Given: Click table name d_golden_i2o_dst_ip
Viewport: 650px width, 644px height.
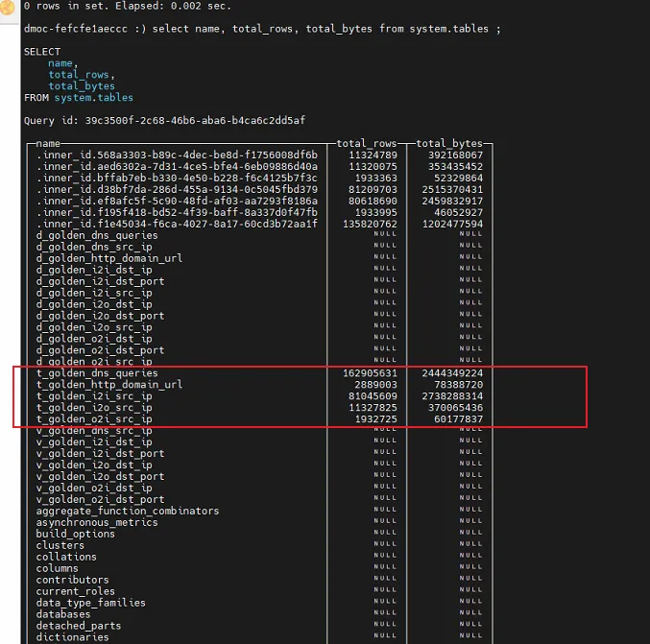Looking at the screenshot, I should [94, 304].
